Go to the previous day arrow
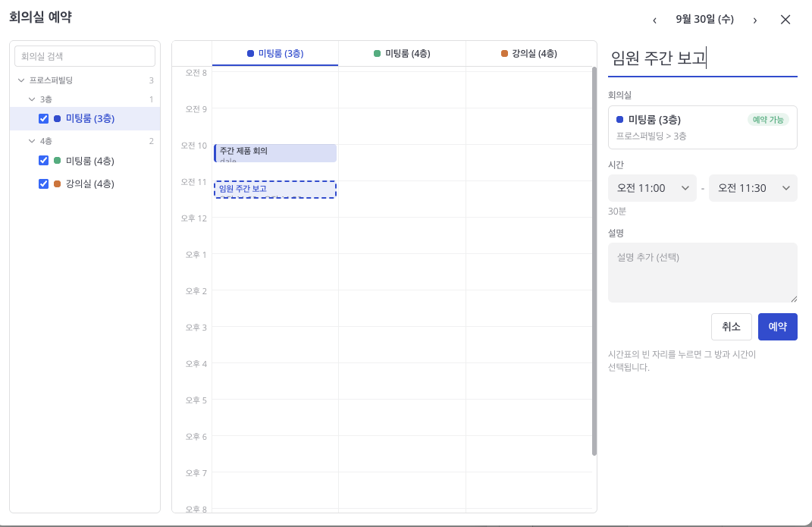 654,20
